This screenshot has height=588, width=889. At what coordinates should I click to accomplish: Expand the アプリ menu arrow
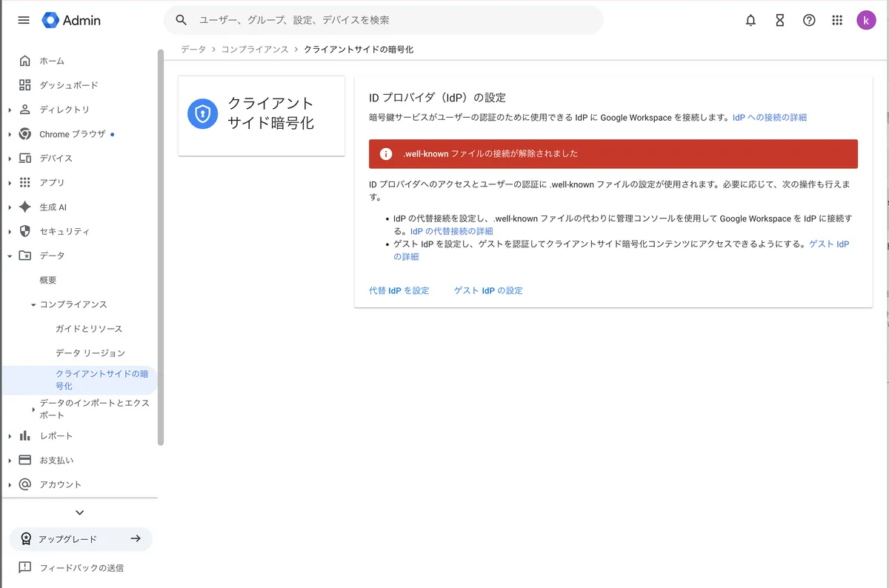[x=10, y=183]
